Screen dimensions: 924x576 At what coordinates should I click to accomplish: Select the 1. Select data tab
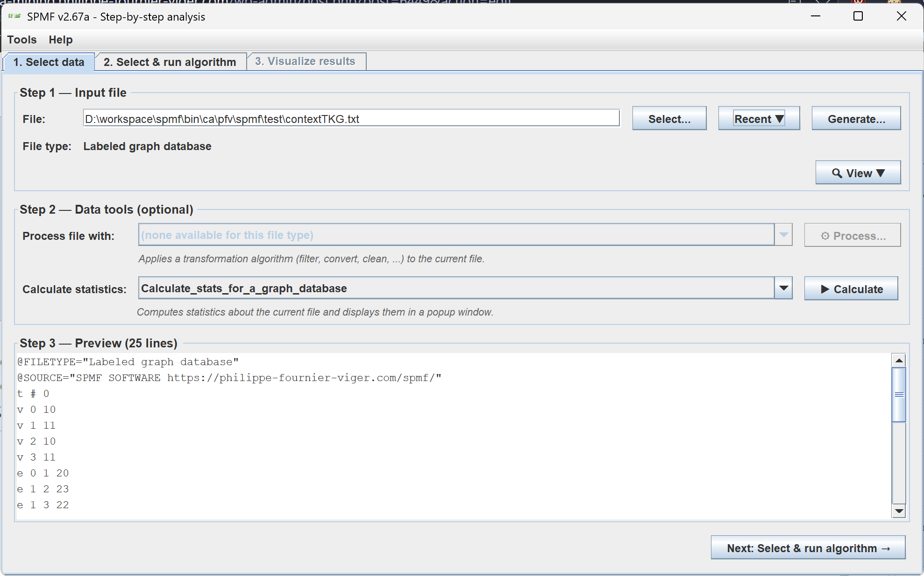(49, 62)
